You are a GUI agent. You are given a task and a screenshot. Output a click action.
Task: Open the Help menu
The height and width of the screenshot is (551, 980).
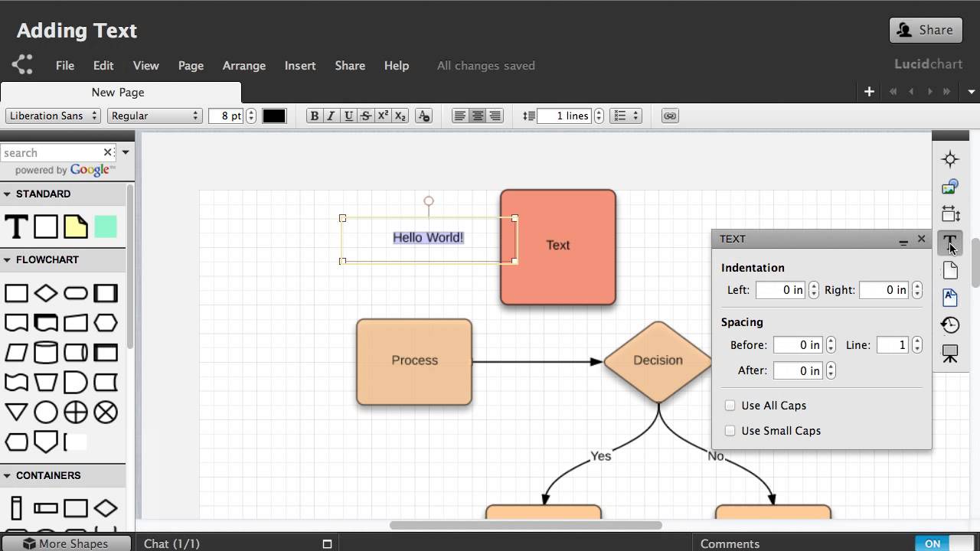click(397, 66)
